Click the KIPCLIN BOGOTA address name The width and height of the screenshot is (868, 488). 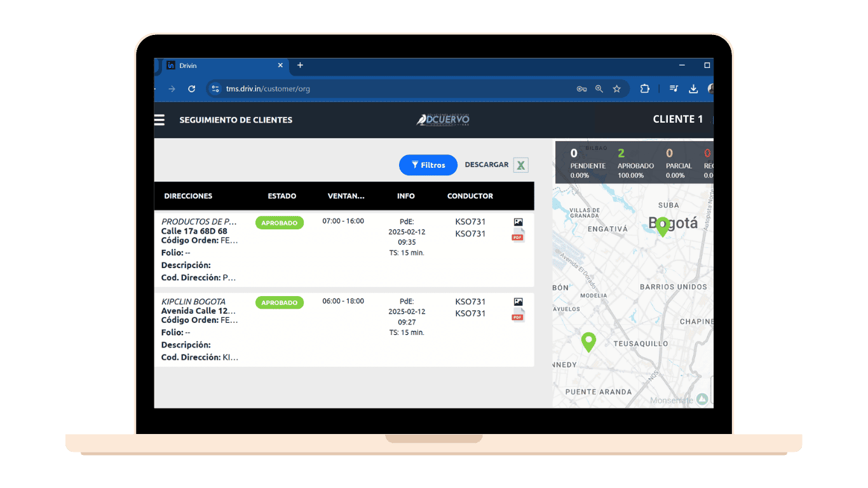(x=193, y=301)
